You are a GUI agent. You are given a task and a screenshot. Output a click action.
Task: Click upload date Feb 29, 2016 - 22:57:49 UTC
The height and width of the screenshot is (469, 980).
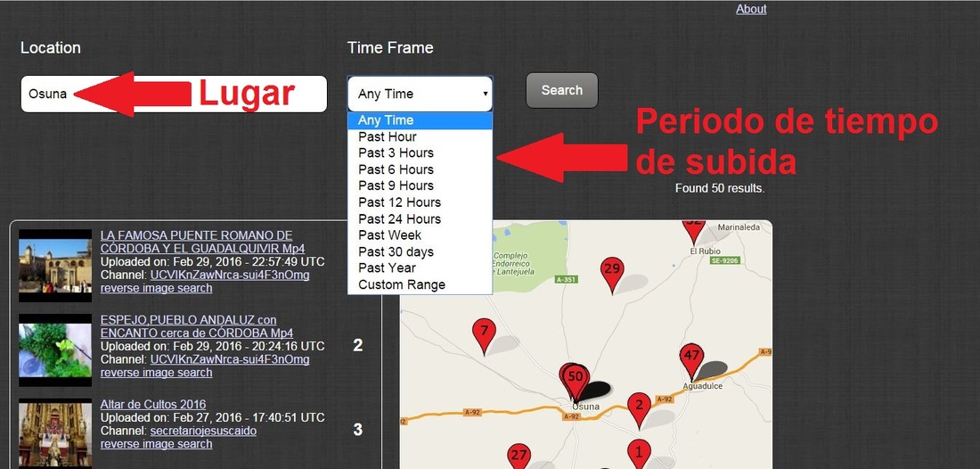(249, 262)
